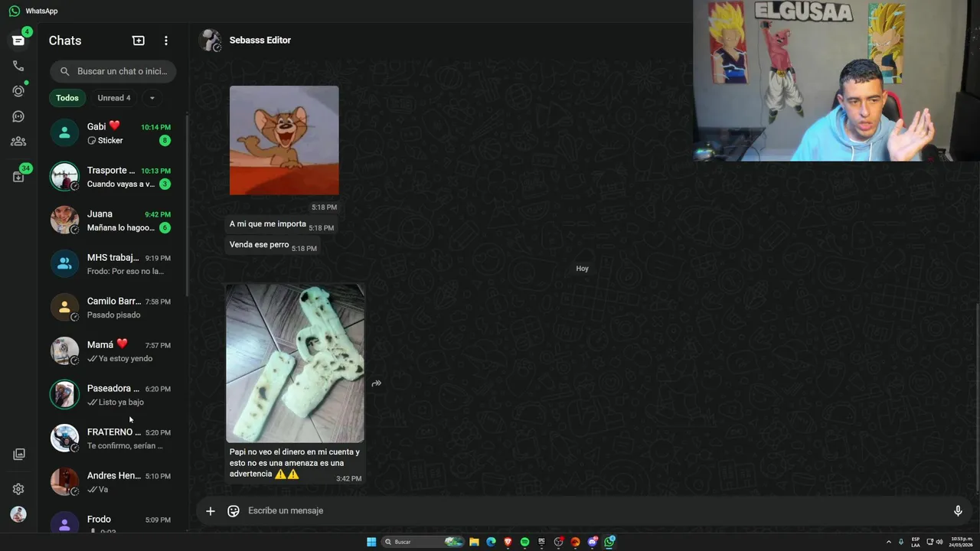The width and height of the screenshot is (980, 551).
Task: Open the attach menu with the plus icon
Action: [211, 511]
